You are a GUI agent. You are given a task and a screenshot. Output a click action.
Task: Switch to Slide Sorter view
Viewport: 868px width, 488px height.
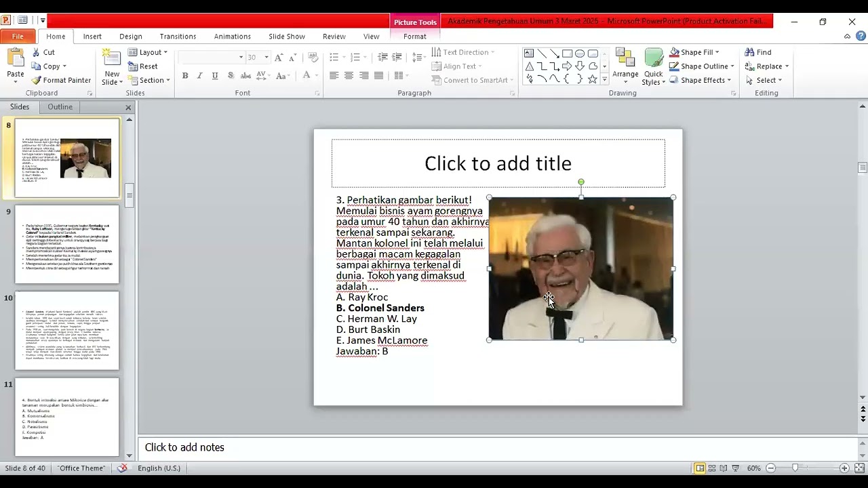coord(712,468)
